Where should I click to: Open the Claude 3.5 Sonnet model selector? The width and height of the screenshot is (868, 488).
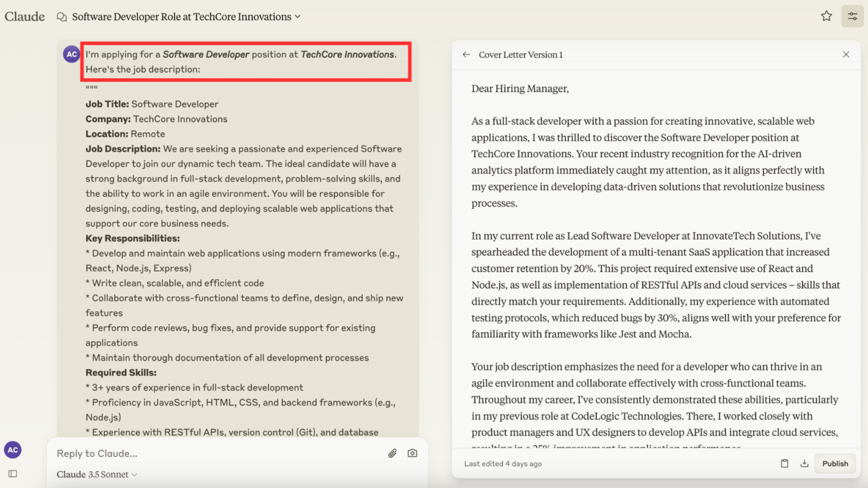97,475
